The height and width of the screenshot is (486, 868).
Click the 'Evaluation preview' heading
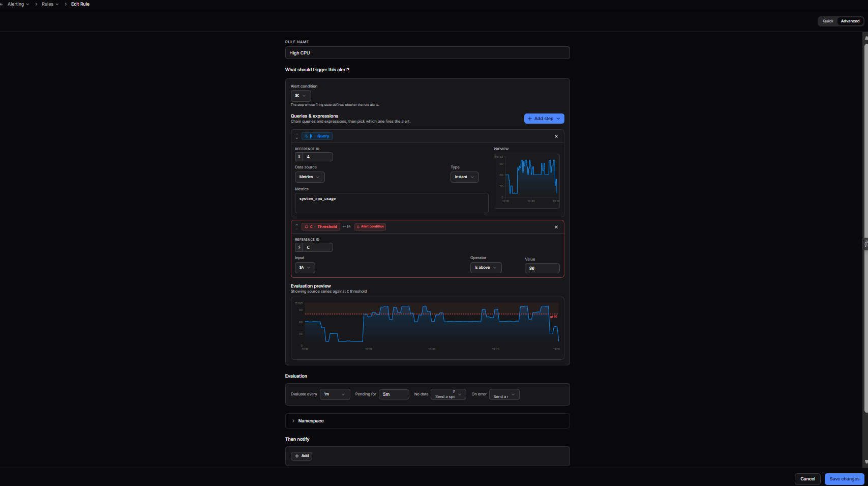tap(311, 286)
